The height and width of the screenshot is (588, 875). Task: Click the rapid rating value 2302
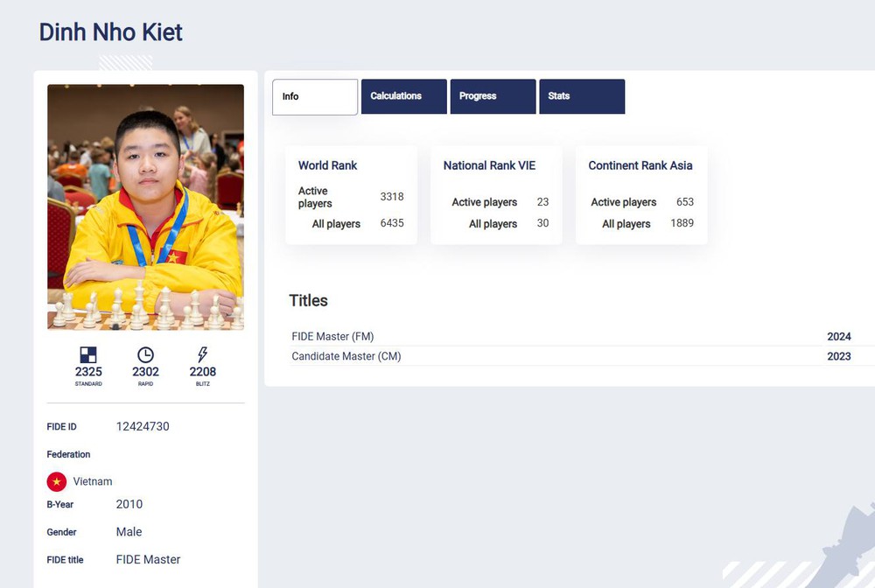[x=145, y=372]
